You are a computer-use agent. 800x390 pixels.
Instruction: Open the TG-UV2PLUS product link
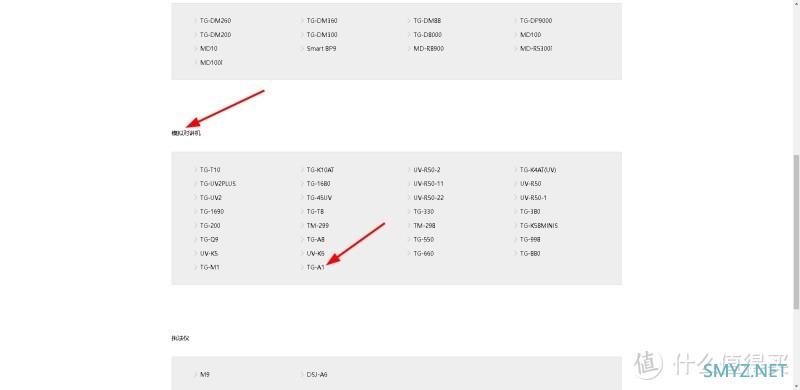tap(218, 184)
